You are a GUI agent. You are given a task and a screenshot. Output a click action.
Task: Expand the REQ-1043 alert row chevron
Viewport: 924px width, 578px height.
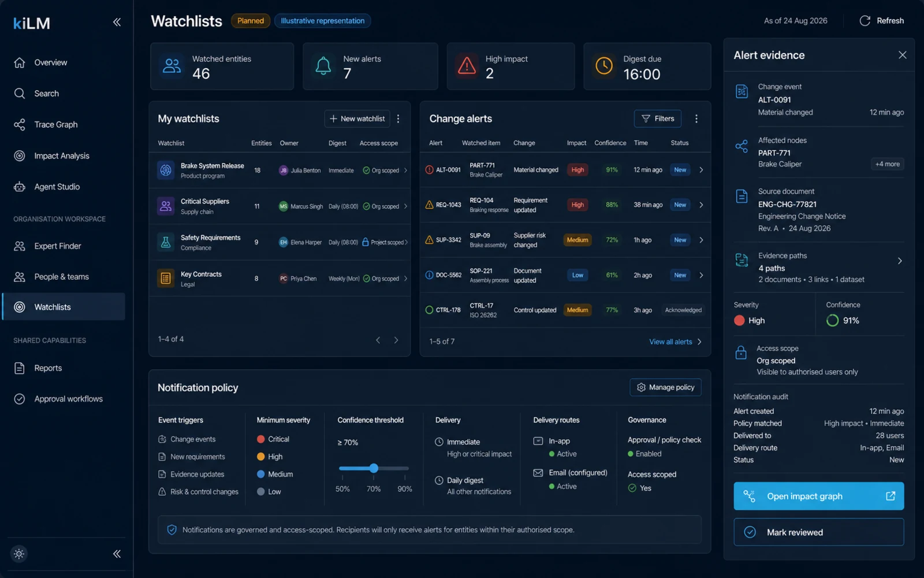[701, 205]
